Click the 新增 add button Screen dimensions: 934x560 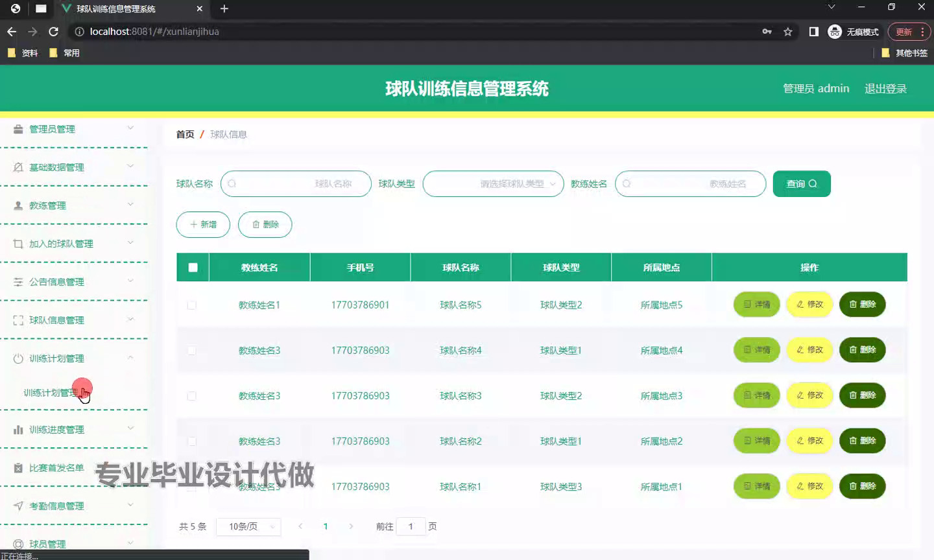203,224
